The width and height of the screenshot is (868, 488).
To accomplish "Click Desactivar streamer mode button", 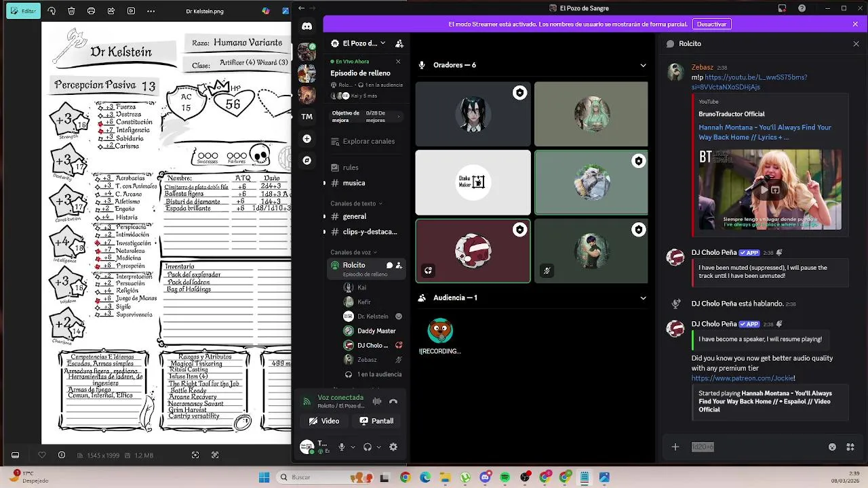I will [x=712, y=24].
